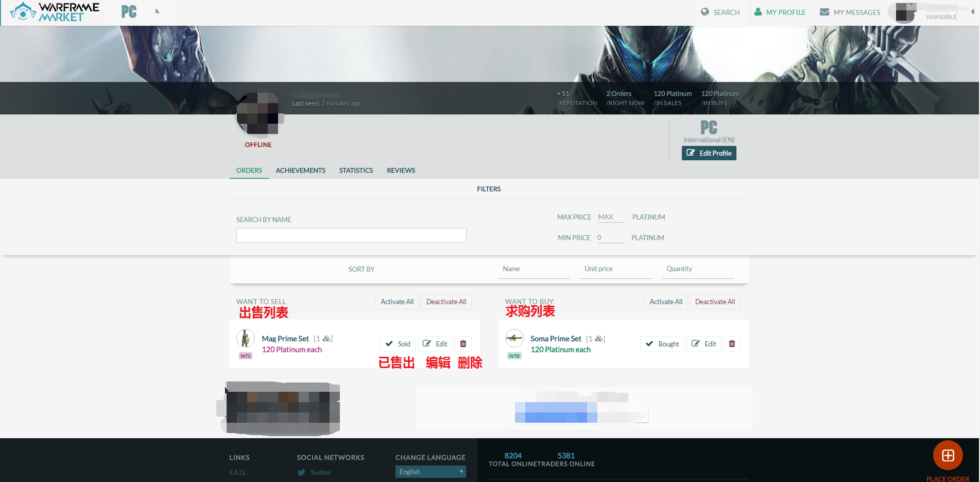Sort orders by Quantity

(698, 269)
